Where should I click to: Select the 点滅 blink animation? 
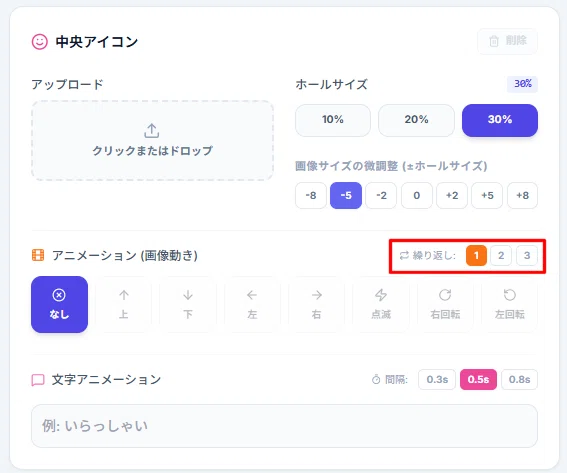click(381, 304)
